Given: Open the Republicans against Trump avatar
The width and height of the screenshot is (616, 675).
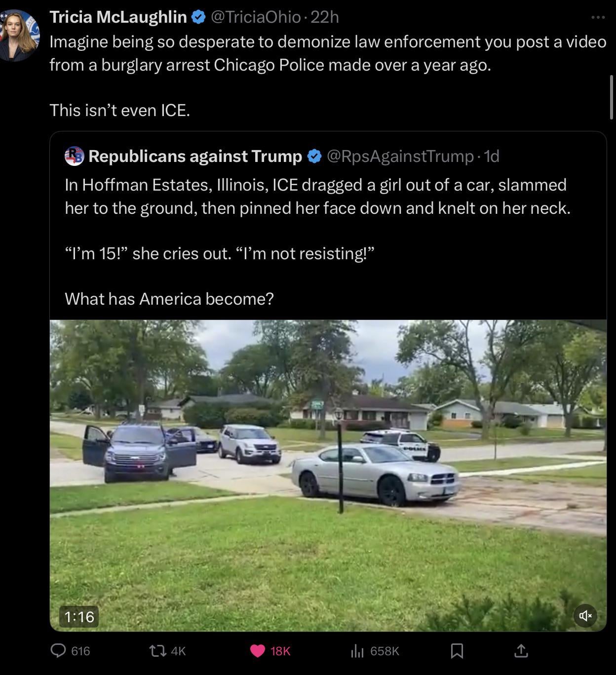Looking at the screenshot, I should [75, 156].
